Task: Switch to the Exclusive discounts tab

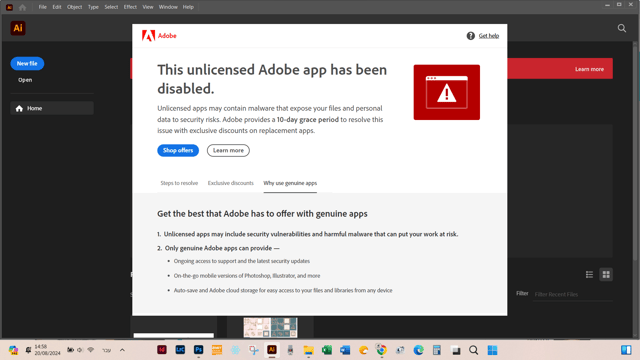Action: (231, 183)
